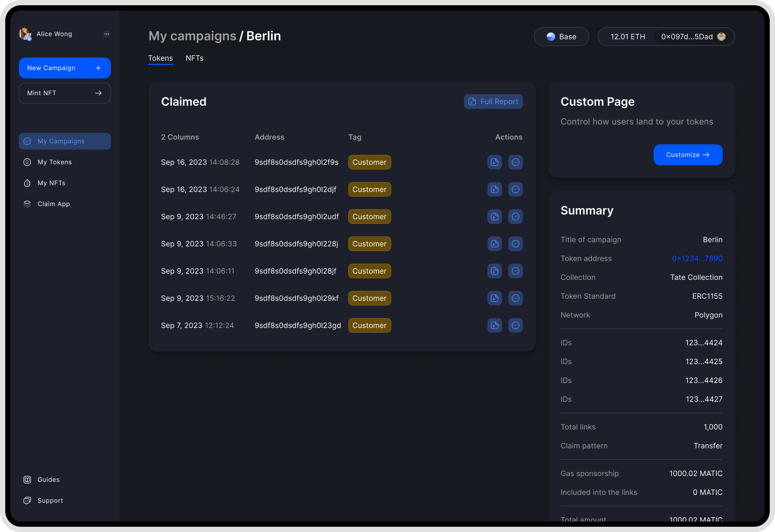Download report for the 14:46:27 claim row
Screen dimensions: 775x532
494,217
